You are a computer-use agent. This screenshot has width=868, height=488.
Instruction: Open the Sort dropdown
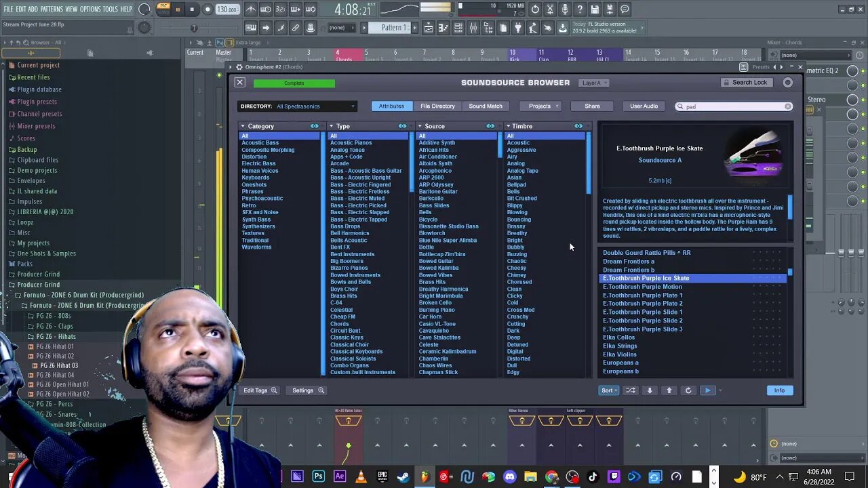tap(609, 390)
